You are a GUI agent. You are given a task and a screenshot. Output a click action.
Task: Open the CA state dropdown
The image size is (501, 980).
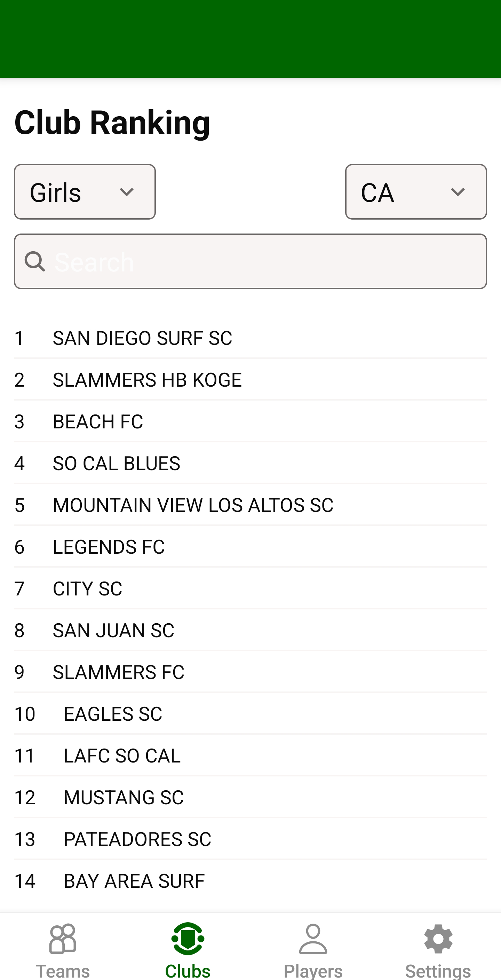tap(415, 192)
